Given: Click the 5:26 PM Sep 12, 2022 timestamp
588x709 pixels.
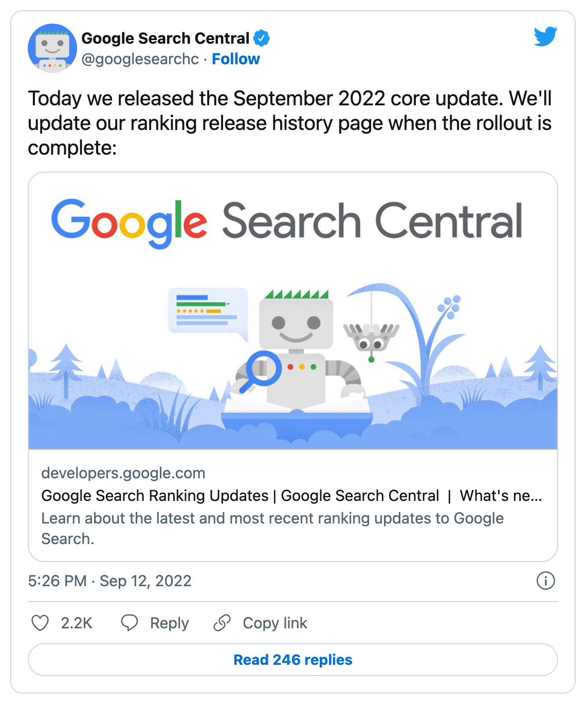Looking at the screenshot, I should point(109,581).
